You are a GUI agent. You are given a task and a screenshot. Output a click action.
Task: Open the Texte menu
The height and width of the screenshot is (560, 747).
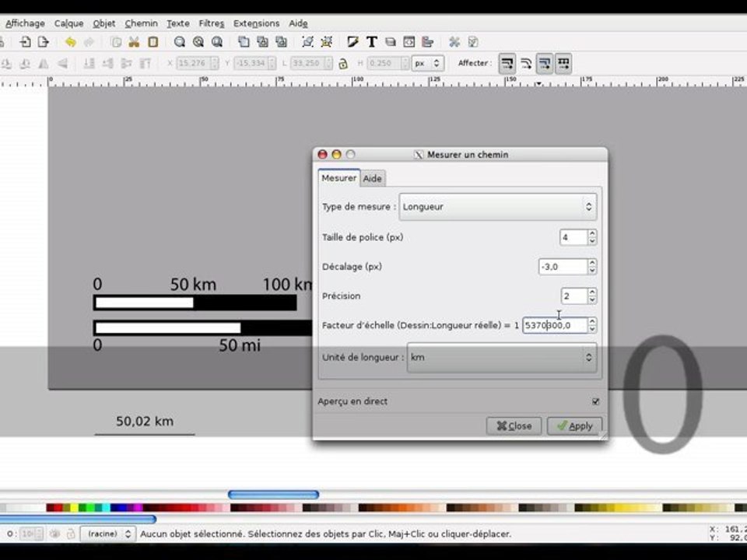177,23
